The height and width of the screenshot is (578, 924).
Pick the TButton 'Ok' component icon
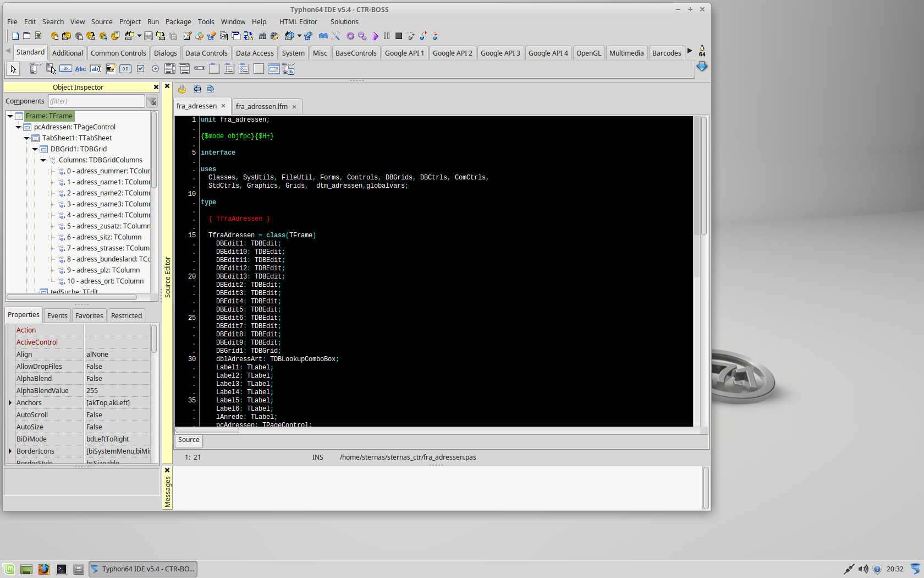click(x=65, y=69)
